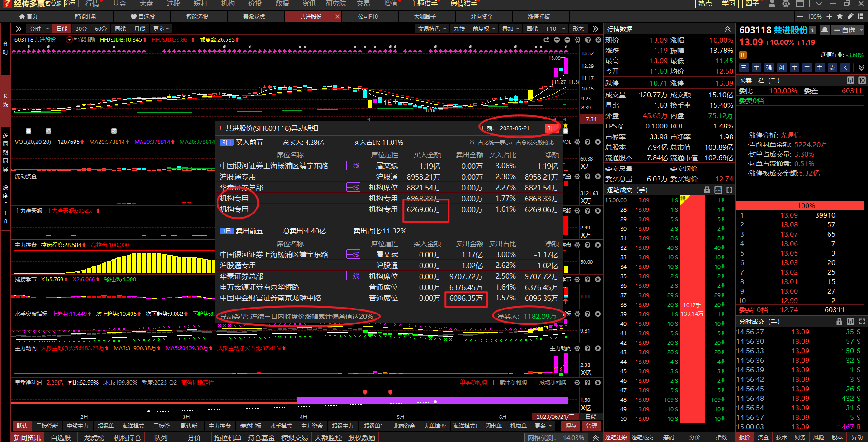The height and width of the screenshot is (442, 868).
Task: Open the stock info 'i' icon beside 共进股份
Action: [x=812, y=30]
